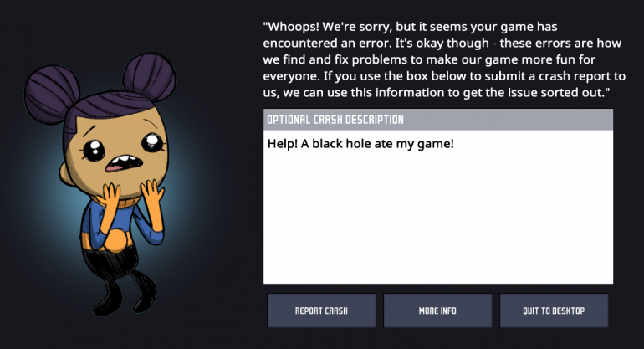The height and width of the screenshot is (349, 644).
Task: Place cursor after the word 'game!' in description
Action: (455, 144)
